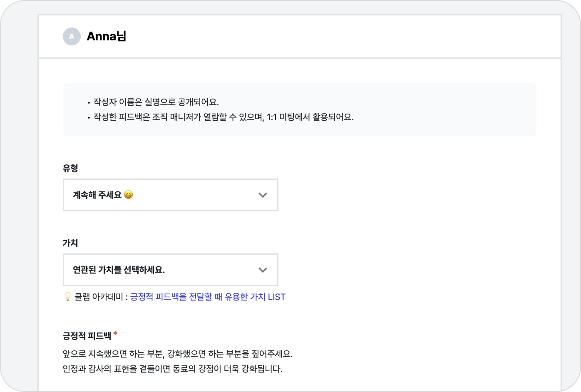Click the lightbulb icon beside 클랩 아카데미

click(67, 297)
